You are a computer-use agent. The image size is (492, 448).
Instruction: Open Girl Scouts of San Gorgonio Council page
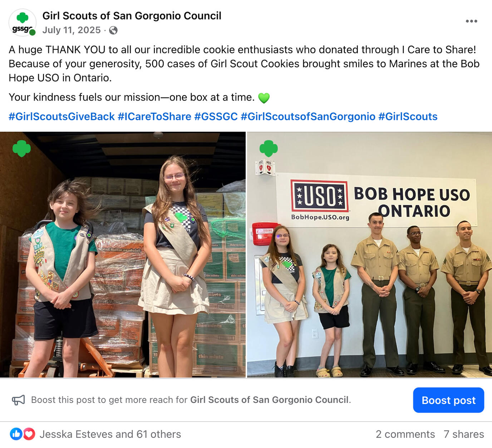click(132, 16)
